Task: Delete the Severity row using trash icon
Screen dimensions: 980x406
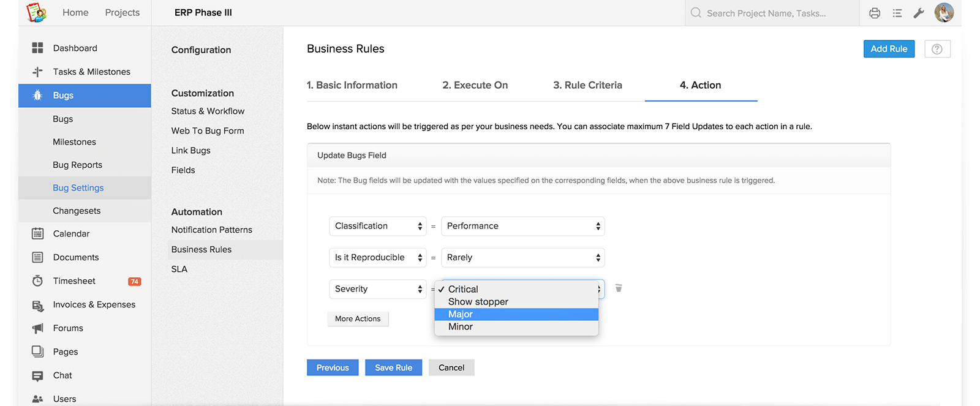Action: [x=619, y=288]
